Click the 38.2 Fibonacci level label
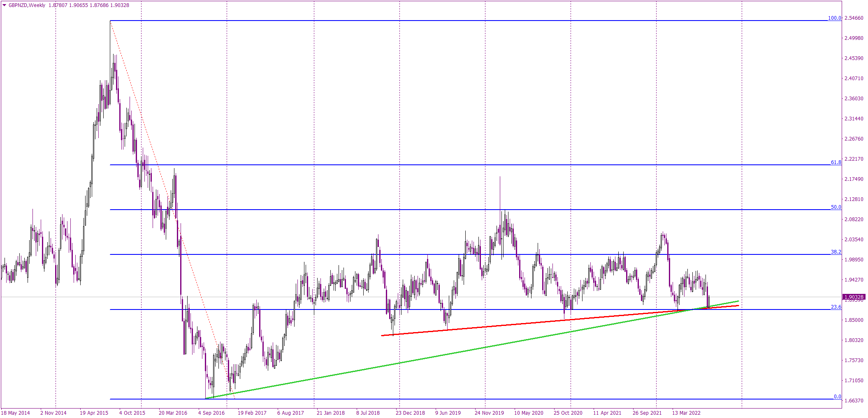 click(x=836, y=252)
